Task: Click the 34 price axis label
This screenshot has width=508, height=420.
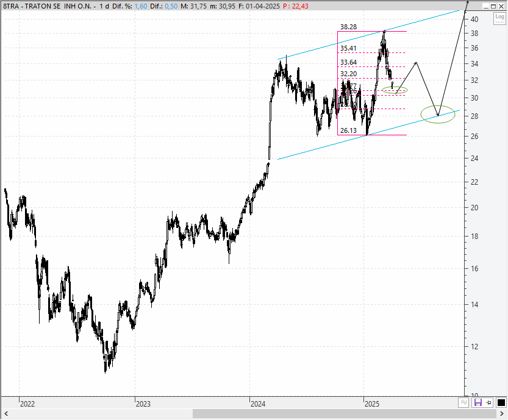Action: (474, 64)
